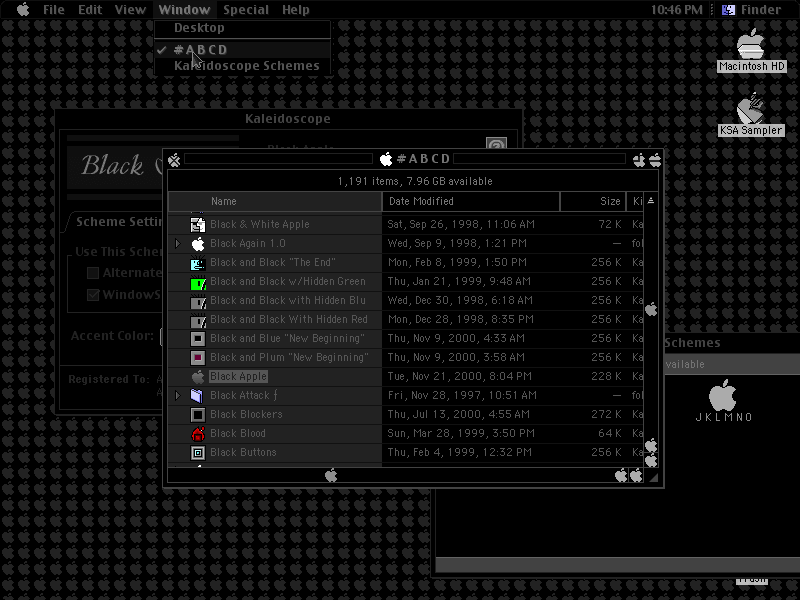Sort by the Name column header
The image size is (800, 600).
[275, 202]
